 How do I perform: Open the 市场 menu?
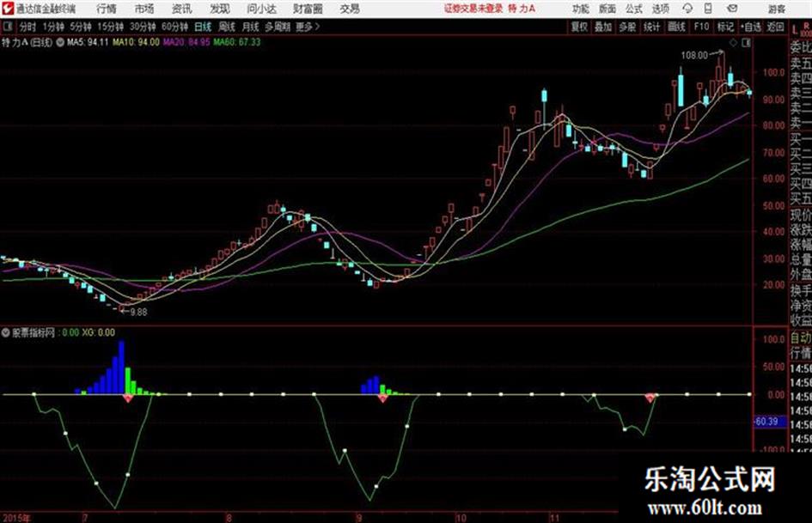point(144,9)
